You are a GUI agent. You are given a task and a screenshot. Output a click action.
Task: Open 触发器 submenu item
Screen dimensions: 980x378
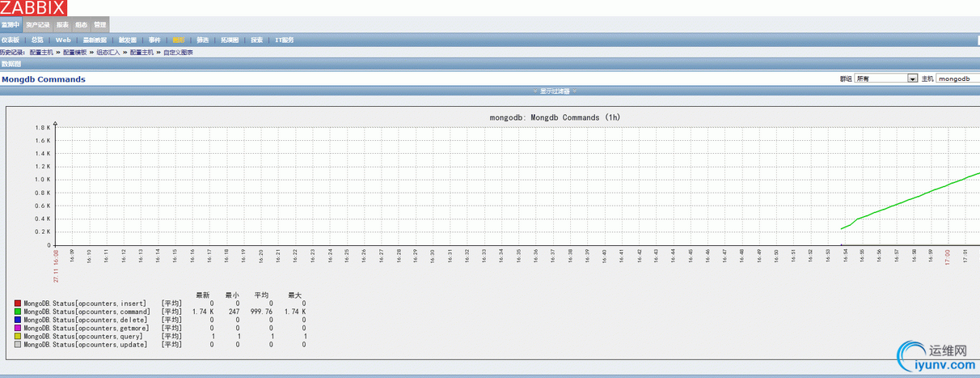coord(128,40)
